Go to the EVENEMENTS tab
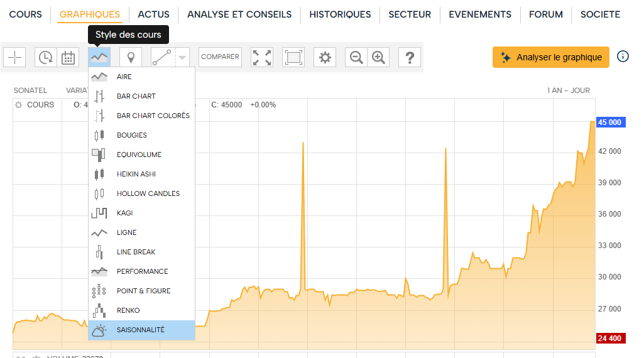The image size is (644, 358). [x=480, y=14]
